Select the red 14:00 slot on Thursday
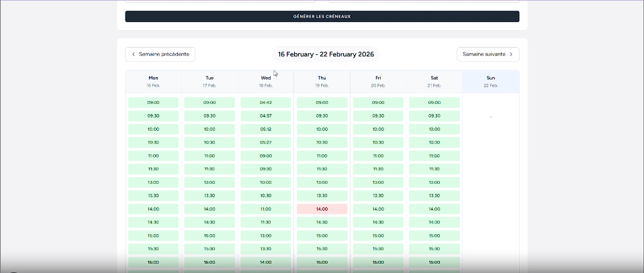 point(322,209)
